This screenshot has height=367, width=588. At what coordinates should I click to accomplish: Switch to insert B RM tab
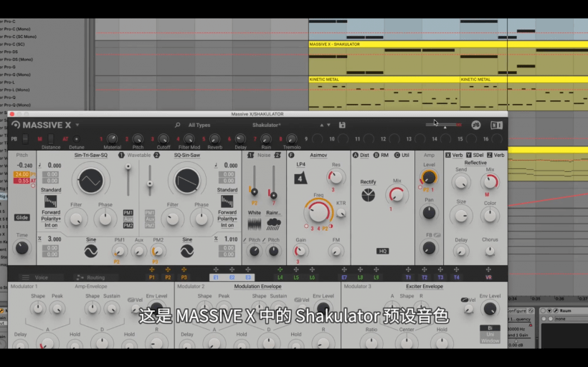point(381,156)
